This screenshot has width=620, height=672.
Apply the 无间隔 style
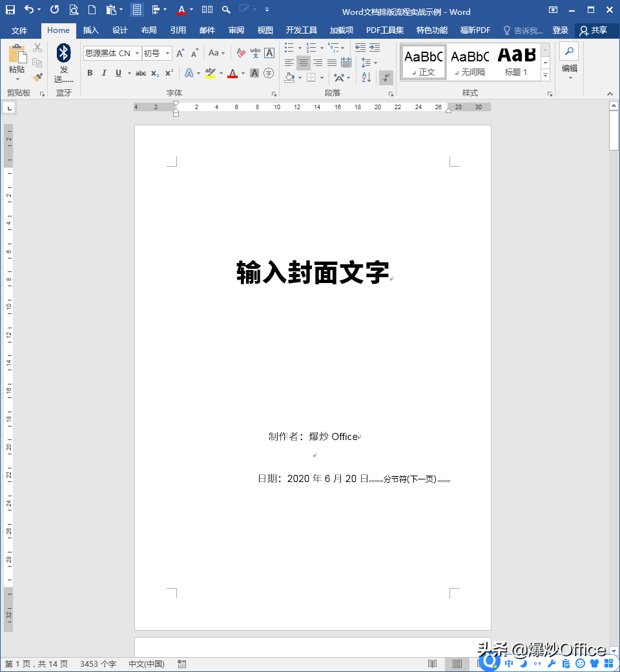(470, 63)
